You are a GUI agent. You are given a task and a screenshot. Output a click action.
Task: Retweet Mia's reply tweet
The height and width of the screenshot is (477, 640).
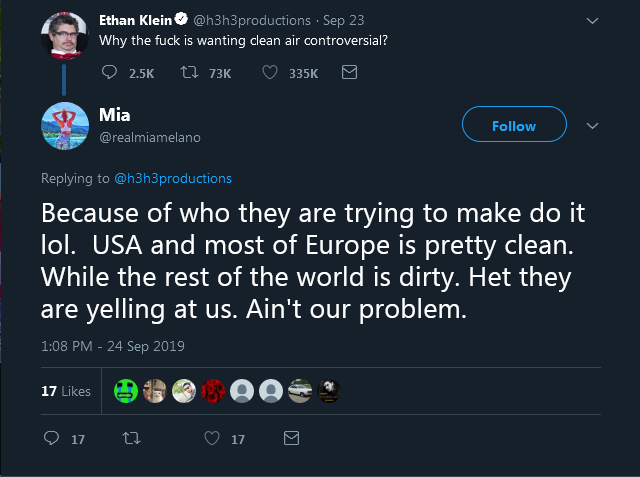pyautogui.click(x=128, y=438)
